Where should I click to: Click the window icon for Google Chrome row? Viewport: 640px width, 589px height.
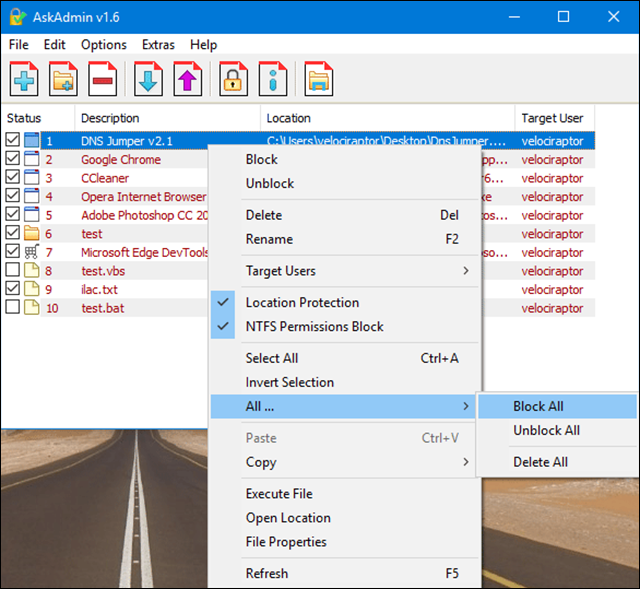31,159
